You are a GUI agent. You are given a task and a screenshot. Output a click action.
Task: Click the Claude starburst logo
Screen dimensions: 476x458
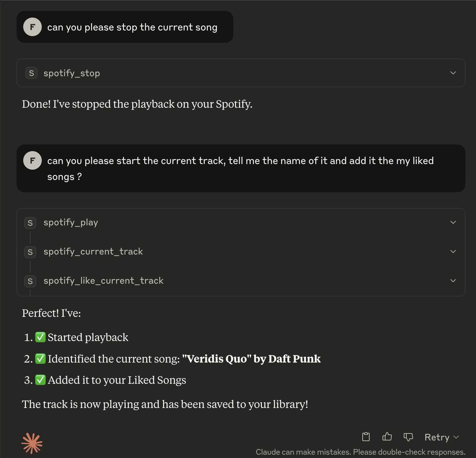point(31,443)
